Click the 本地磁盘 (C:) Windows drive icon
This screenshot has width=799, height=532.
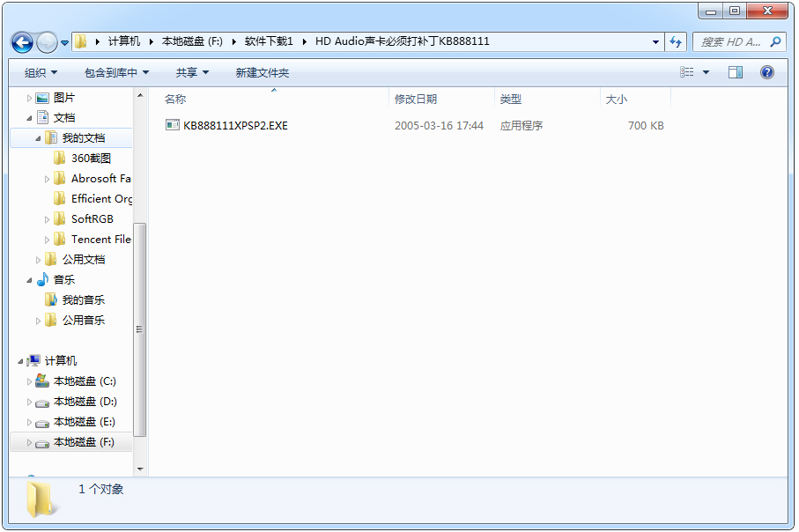(42, 381)
